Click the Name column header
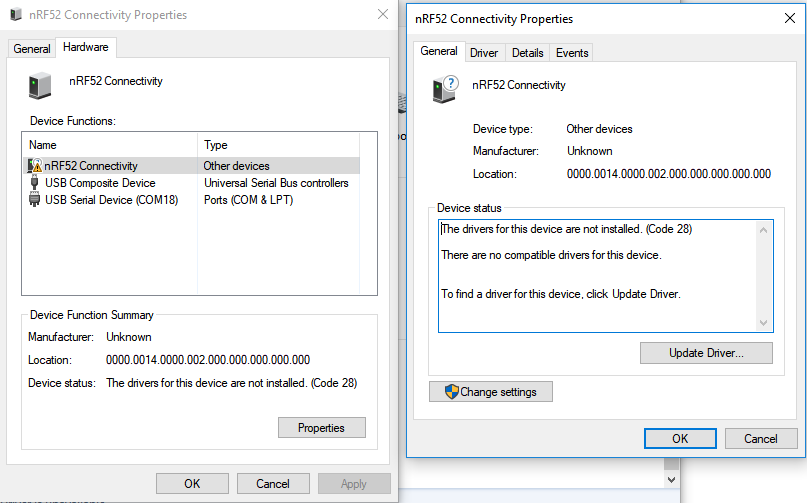The image size is (807, 503). pos(110,145)
